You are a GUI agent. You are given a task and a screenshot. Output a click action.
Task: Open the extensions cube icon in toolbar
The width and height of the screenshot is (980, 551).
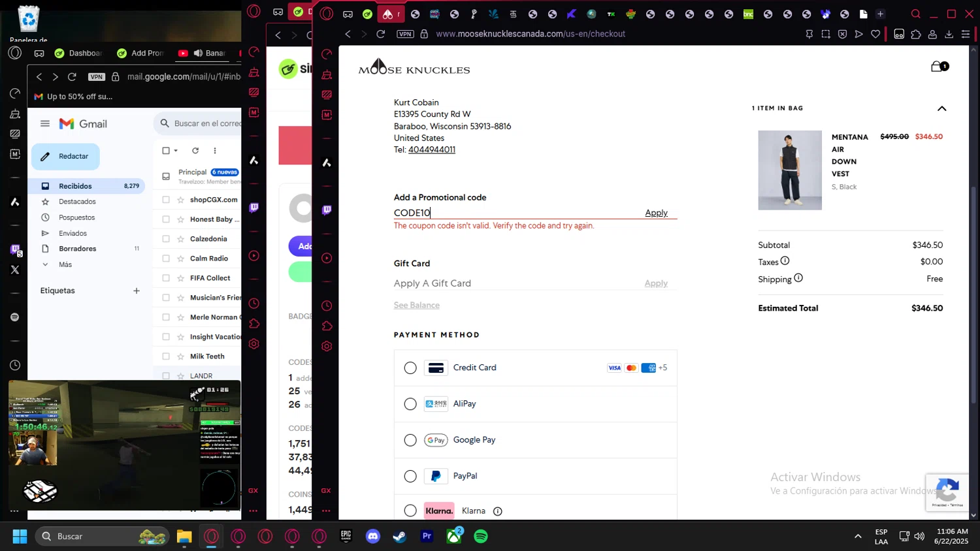click(916, 34)
